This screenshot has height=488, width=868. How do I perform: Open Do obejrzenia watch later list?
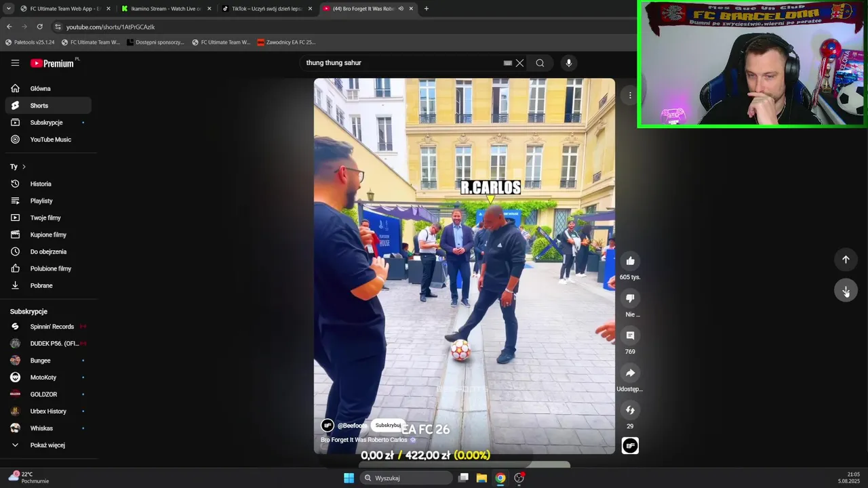coord(48,251)
